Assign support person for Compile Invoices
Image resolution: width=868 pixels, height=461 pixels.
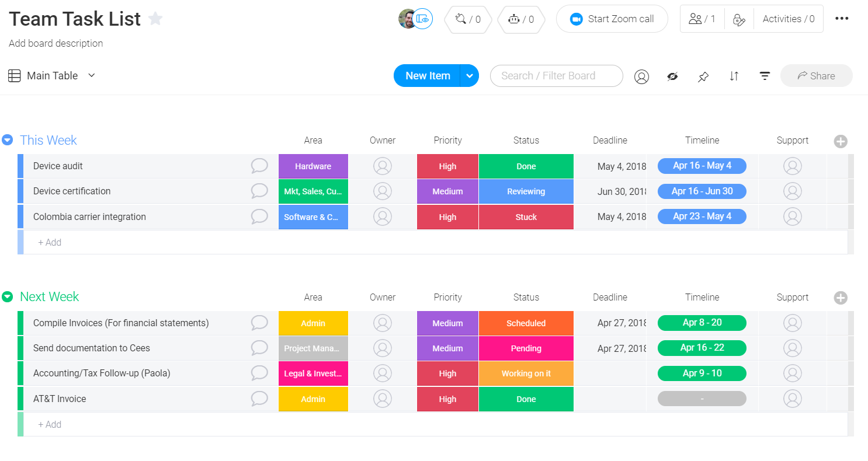click(x=793, y=323)
